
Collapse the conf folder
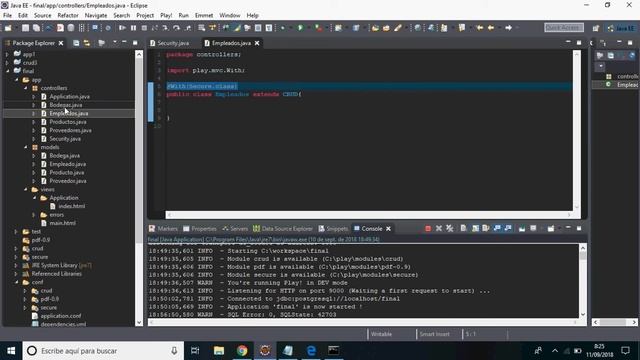click(16, 282)
